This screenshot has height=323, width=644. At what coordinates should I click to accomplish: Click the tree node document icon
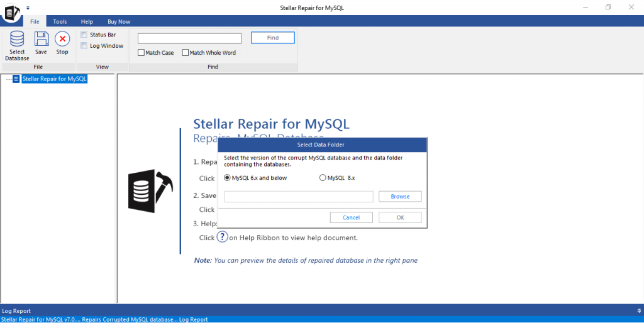[x=16, y=79]
